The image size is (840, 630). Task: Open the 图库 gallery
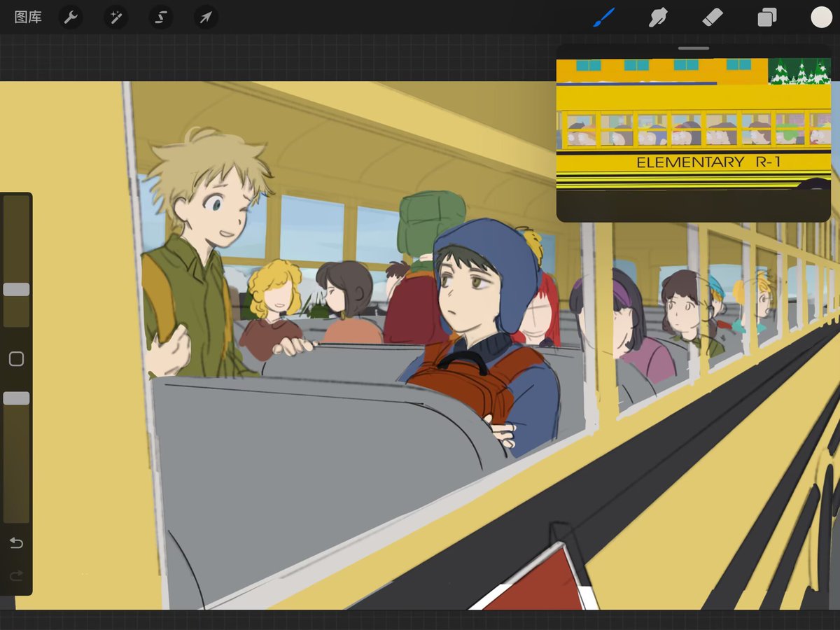[28, 17]
